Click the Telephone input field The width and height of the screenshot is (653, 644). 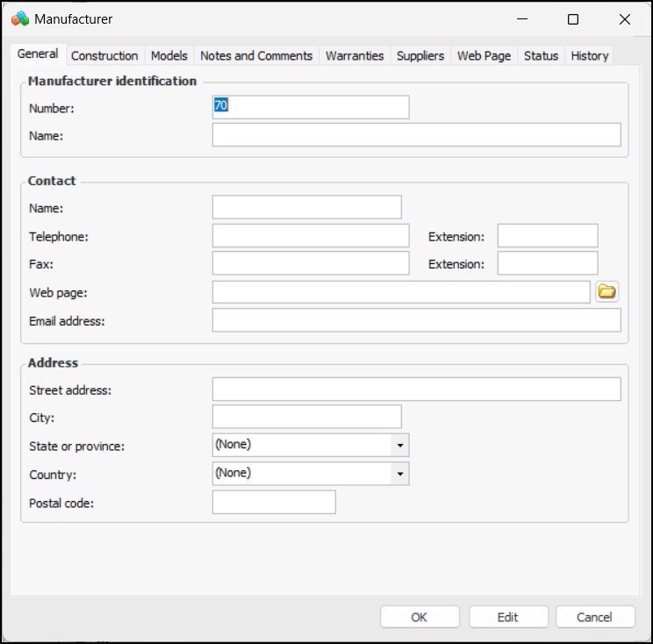point(311,236)
